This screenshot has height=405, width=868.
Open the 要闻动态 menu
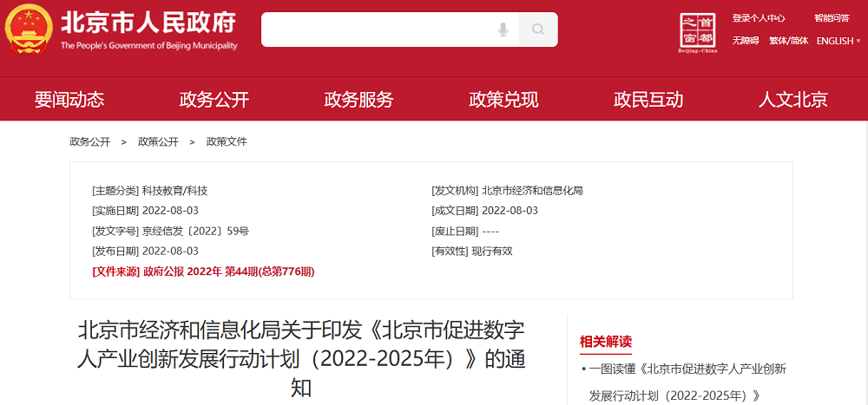coord(69,100)
